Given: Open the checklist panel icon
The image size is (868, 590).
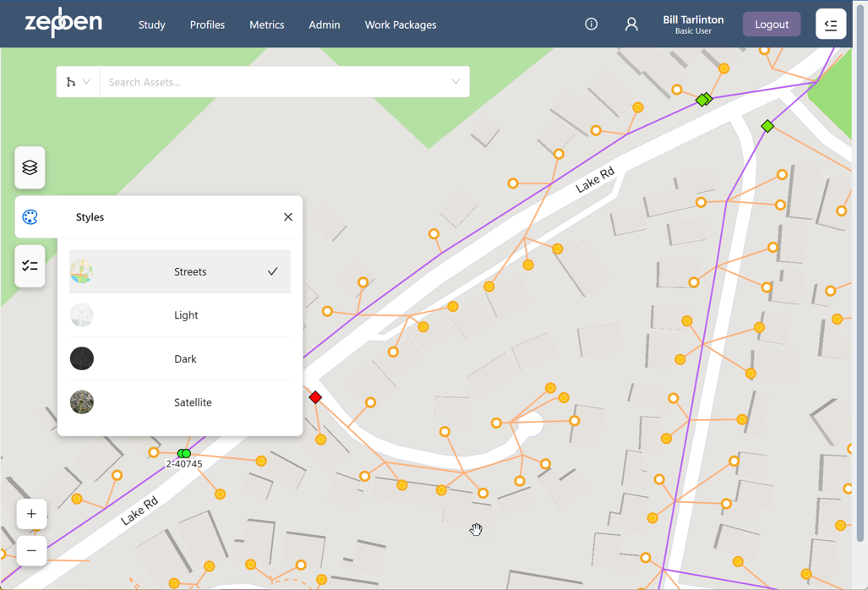Looking at the screenshot, I should [30, 266].
